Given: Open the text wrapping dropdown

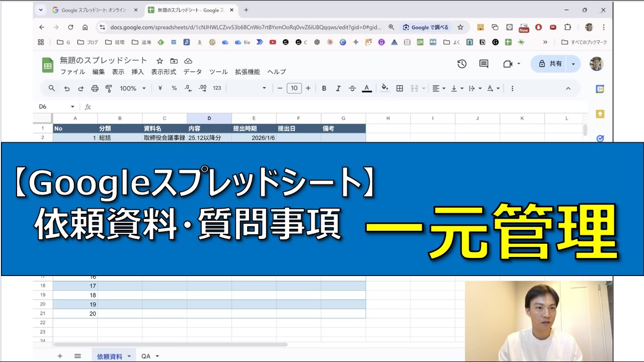Looking at the screenshot, I should tap(475, 88).
